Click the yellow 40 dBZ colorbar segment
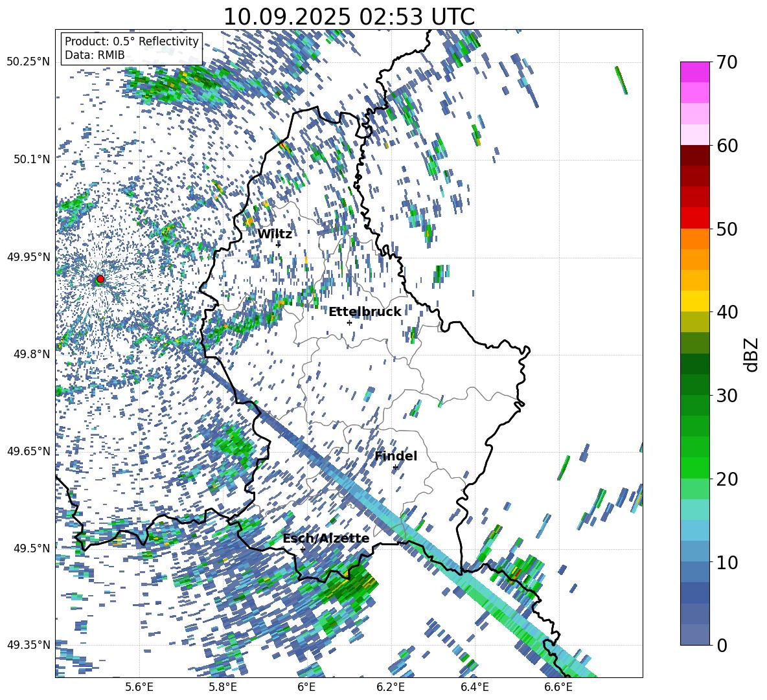Image resolution: width=767 pixels, height=700 pixels. click(x=694, y=301)
